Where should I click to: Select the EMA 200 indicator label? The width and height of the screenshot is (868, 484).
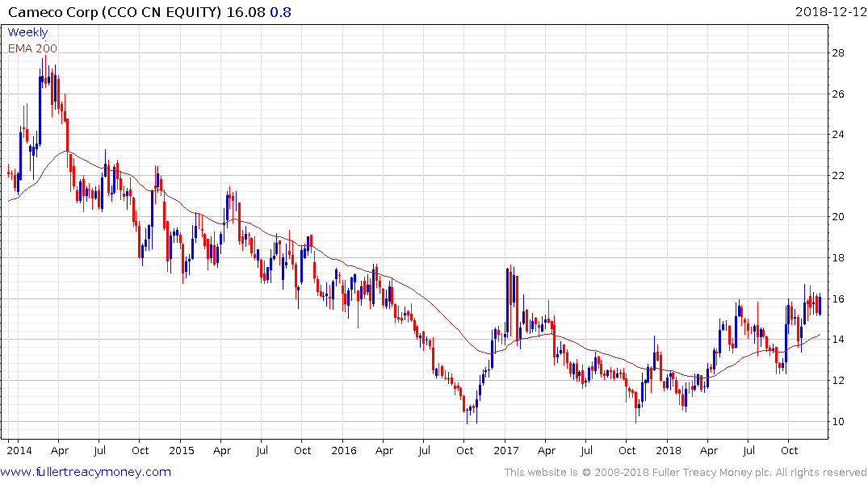(32, 48)
